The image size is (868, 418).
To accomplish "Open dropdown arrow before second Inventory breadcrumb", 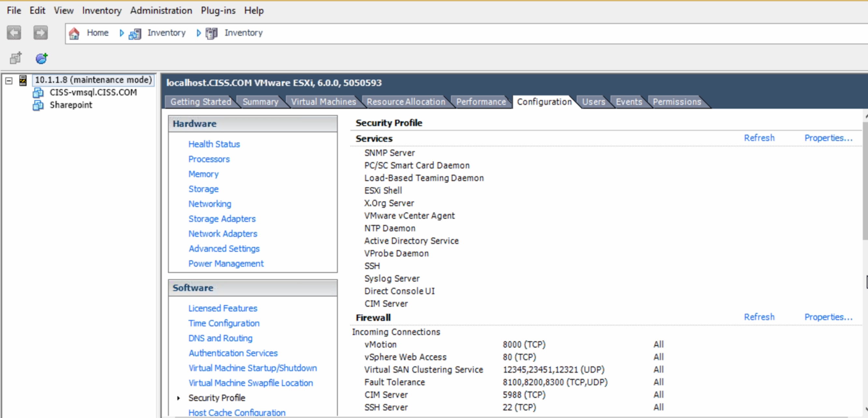I will click(198, 33).
